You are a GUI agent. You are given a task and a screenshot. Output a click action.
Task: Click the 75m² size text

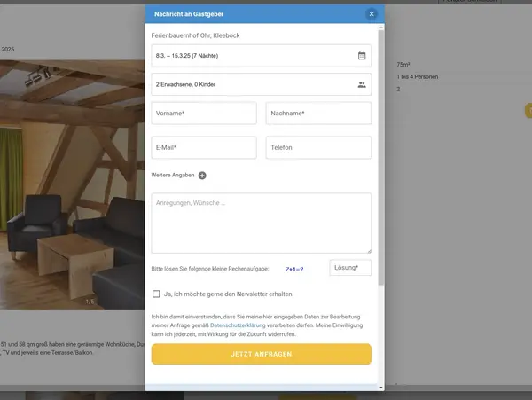pyautogui.click(x=403, y=65)
